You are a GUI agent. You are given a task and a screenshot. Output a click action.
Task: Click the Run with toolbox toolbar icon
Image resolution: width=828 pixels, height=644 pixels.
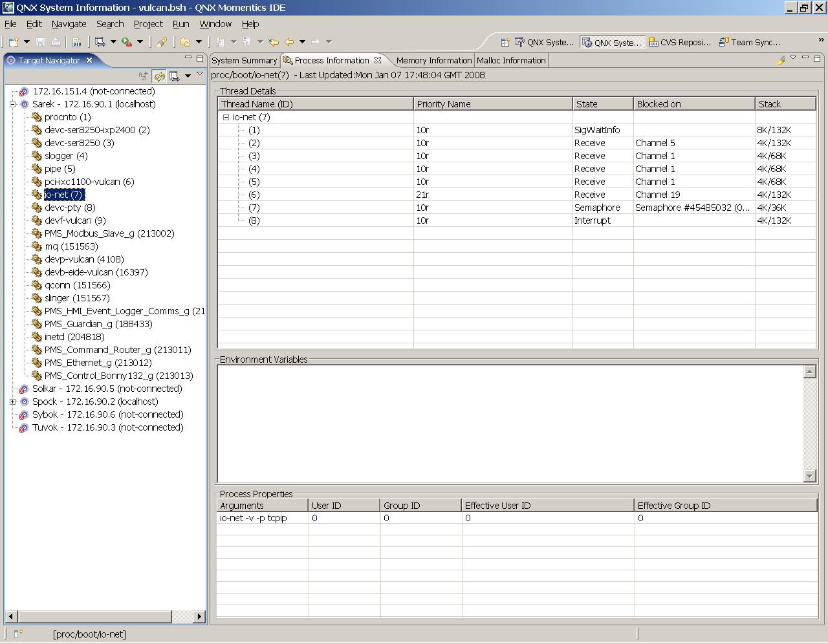pyautogui.click(x=127, y=42)
